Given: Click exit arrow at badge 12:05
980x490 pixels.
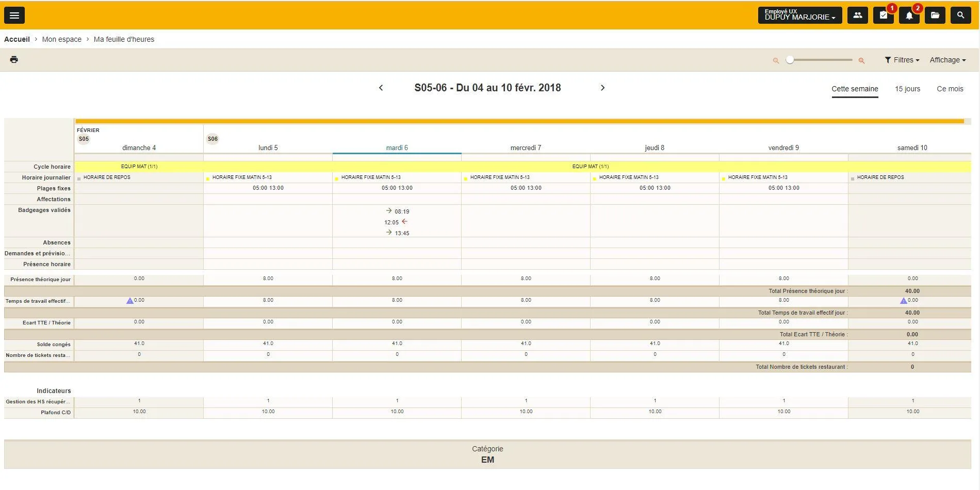Looking at the screenshot, I should (x=404, y=221).
